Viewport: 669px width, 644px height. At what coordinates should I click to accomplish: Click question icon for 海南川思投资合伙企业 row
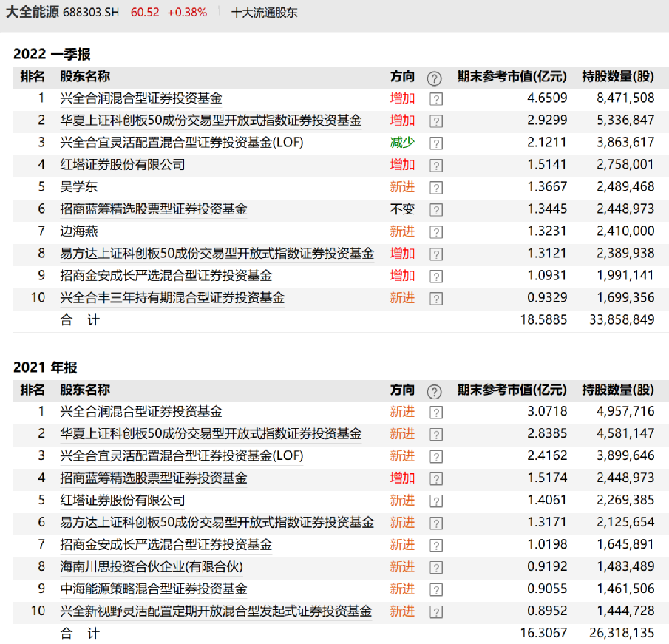click(435, 568)
